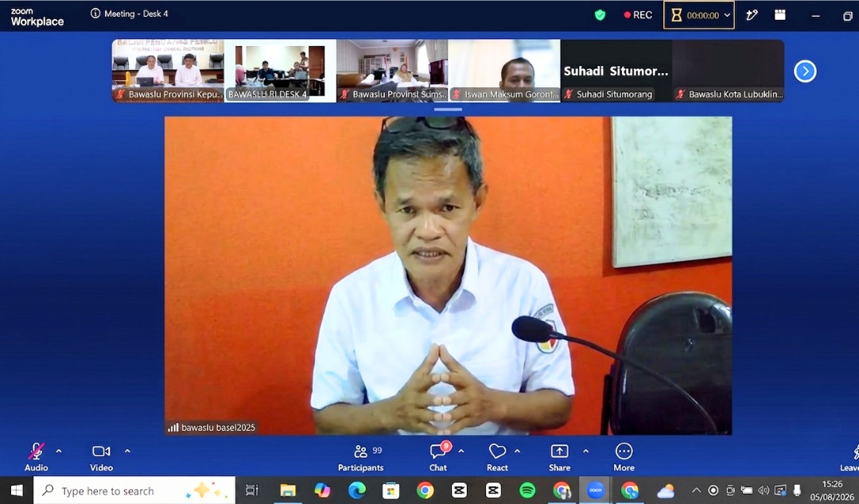Viewport: 859px width, 504px height.
Task: Click the Type here to search box
Action: (x=134, y=490)
